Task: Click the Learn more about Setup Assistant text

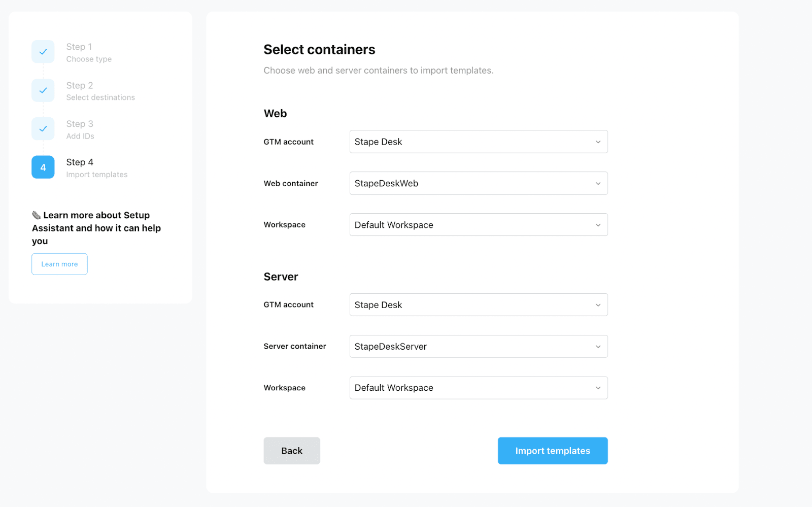Action: tap(96, 228)
